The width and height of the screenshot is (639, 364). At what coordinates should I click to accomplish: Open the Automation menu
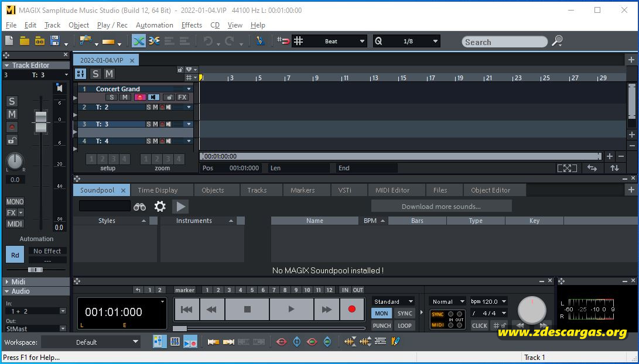pos(155,25)
